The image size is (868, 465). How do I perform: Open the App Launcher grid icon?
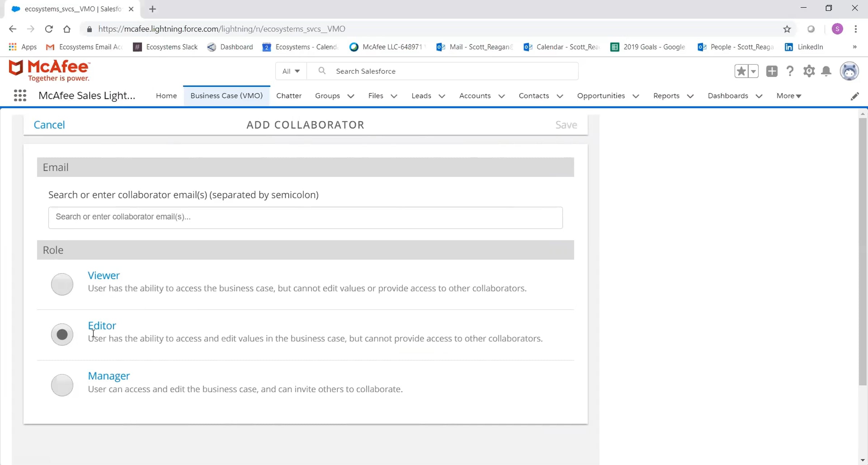pos(20,96)
